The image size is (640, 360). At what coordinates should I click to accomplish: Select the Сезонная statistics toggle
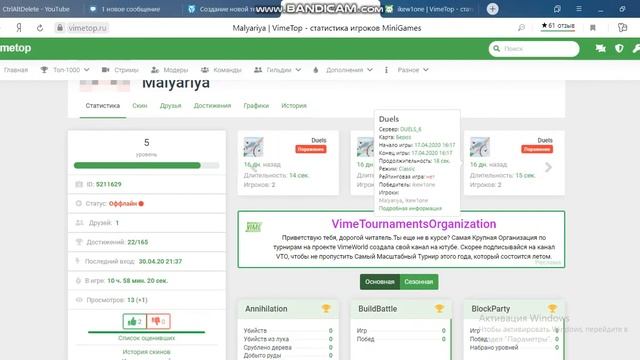tap(419, 282)
